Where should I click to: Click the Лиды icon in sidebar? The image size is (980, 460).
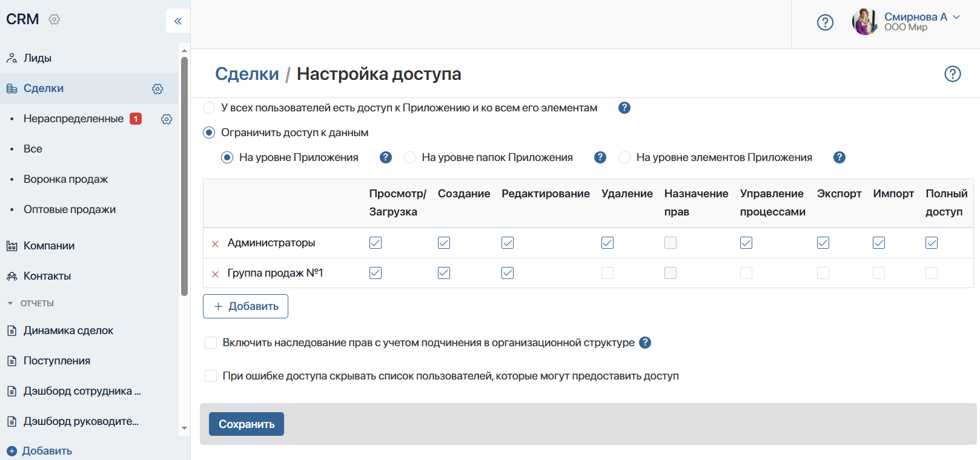[12, 58]
